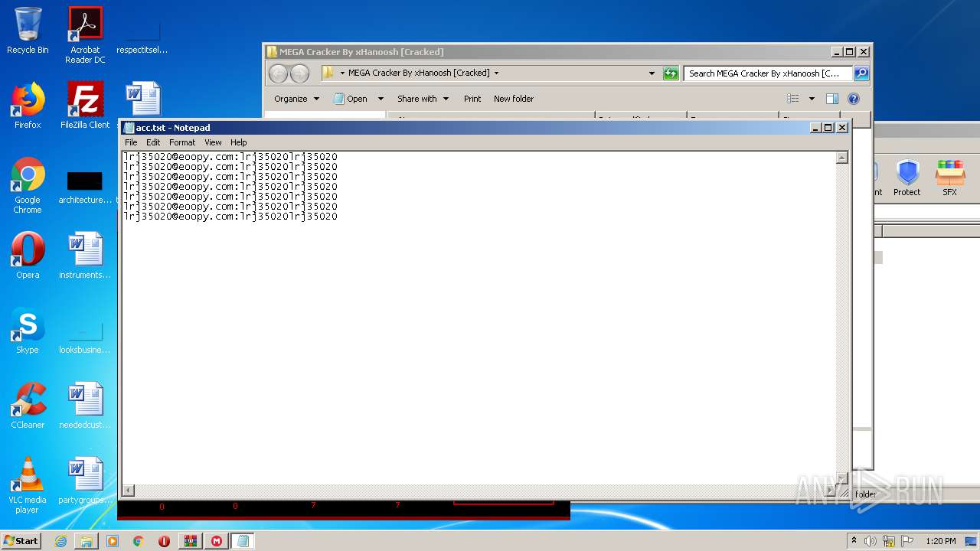Click the MEGA Cracker taskbar icon
980x551 pixels.
[x=217, y=541]
